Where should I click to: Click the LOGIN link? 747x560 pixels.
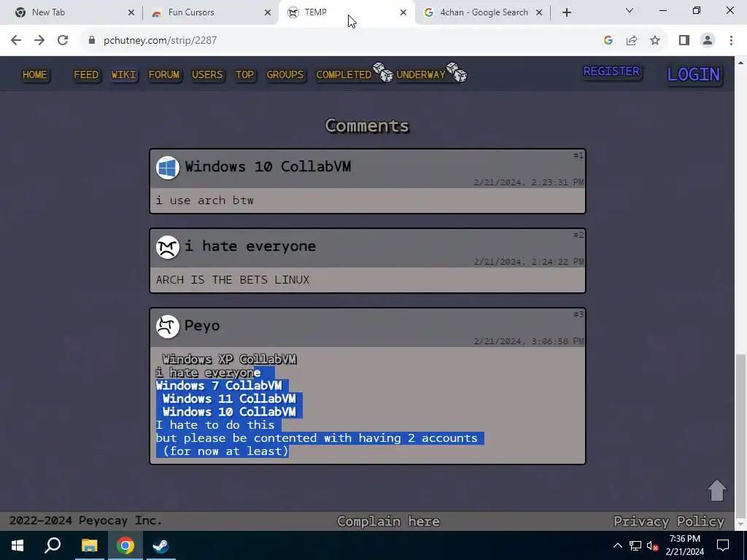(x=694, y=74)
